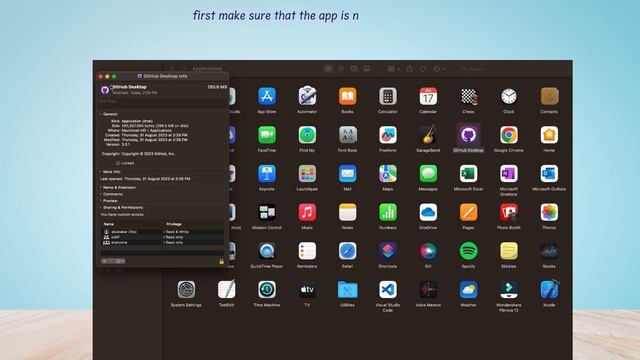Select the Visual Studio Code app icon

(x=388, y=290)
